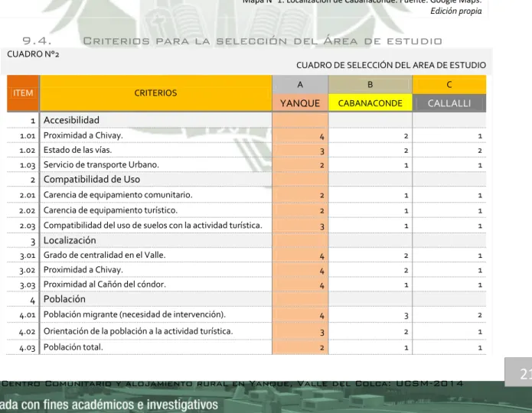Click Callalli value in row 1.02
This screenshot has height=413, width=532.
pyautogui.click(x=480, y=151)
